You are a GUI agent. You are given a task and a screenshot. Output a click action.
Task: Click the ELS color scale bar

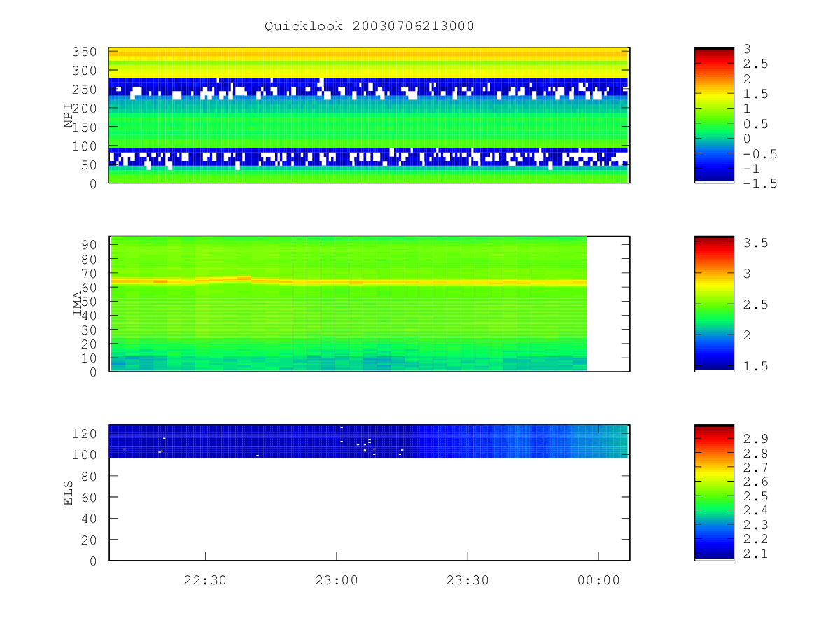pyautogui.click(x=714, y=492)
